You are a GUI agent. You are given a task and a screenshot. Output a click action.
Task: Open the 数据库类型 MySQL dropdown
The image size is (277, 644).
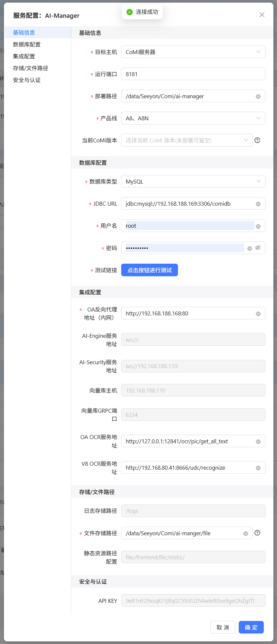click(x=193, y=181)
